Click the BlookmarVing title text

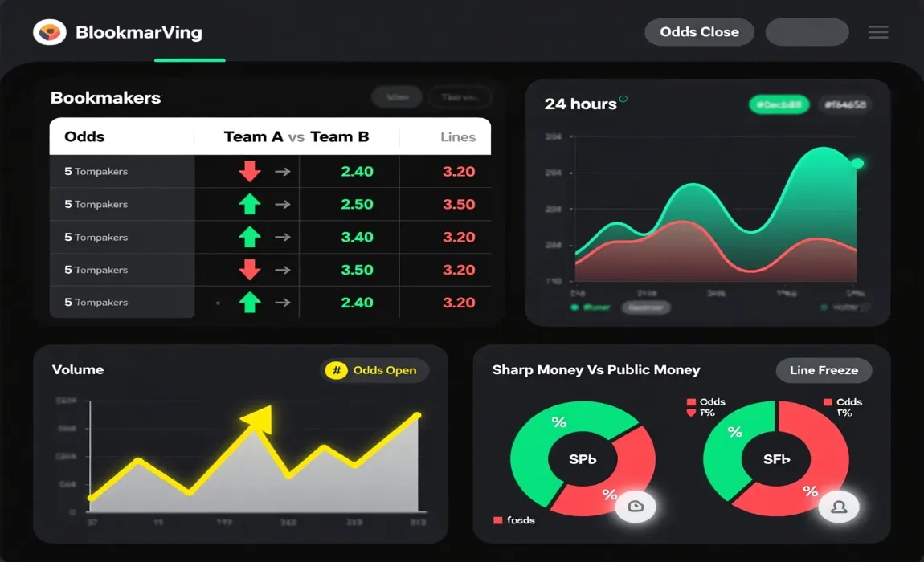139,32
